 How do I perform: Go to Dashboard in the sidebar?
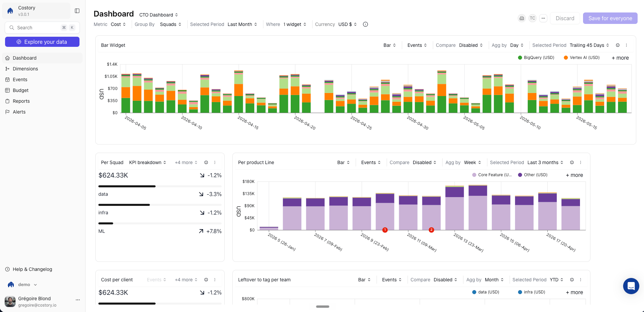(42, 58)
